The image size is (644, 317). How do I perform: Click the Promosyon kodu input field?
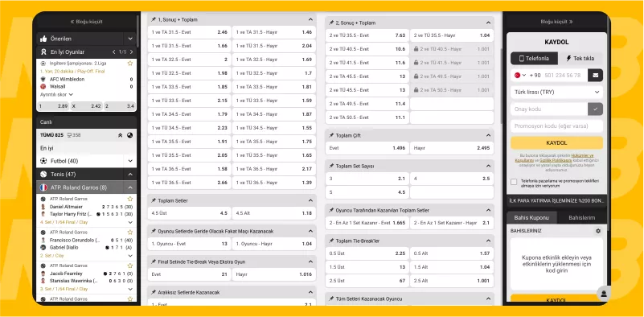556,126
